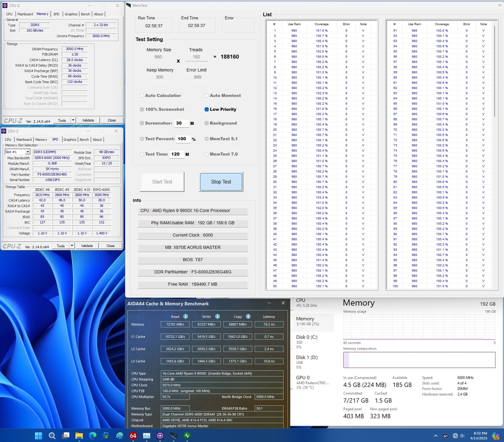Open Tools dropdown arrow in lower CPU-Z

pyautogui.click(x=71, y=246)
